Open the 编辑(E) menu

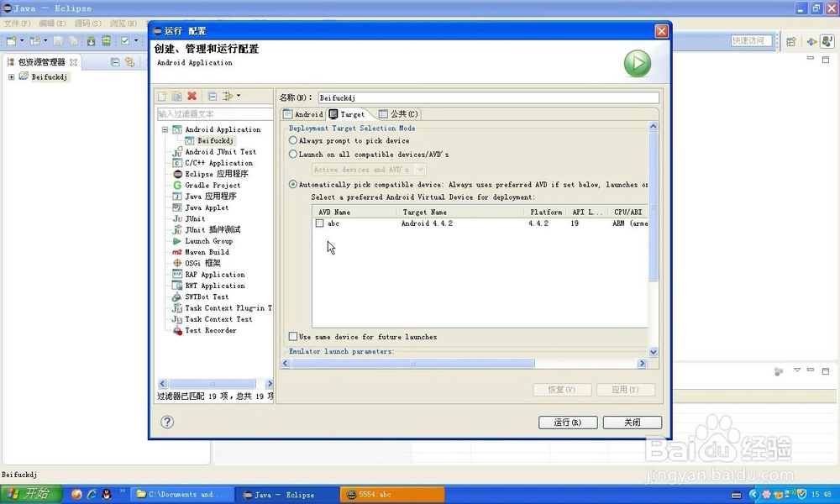click(52, 24)
